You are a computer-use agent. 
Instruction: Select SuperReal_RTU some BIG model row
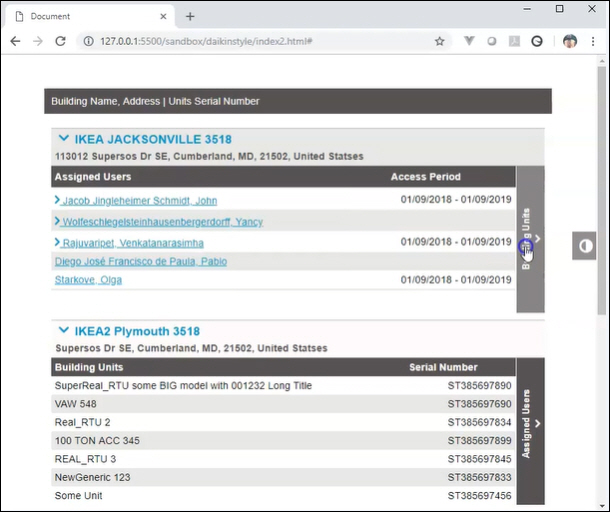tap(283, 386)
